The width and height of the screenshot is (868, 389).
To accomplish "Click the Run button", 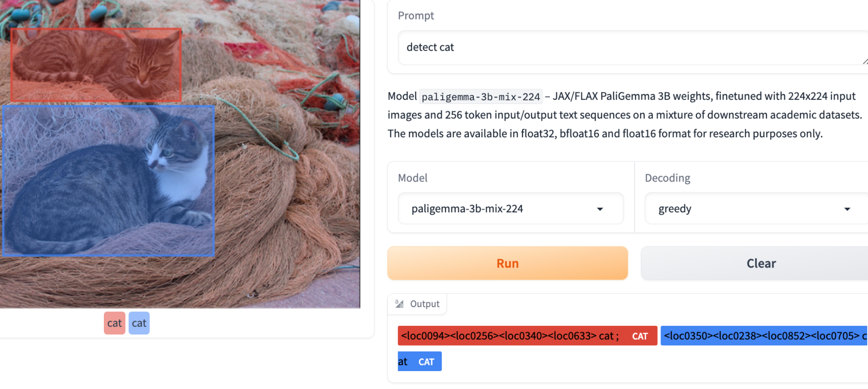I will tap(508, 263).
